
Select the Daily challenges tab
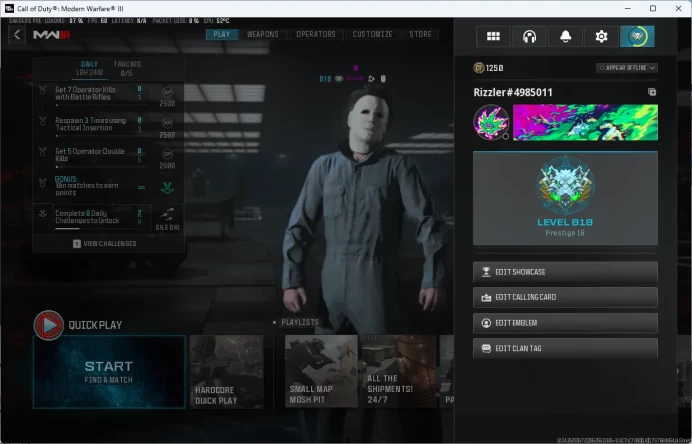(89, 68)
